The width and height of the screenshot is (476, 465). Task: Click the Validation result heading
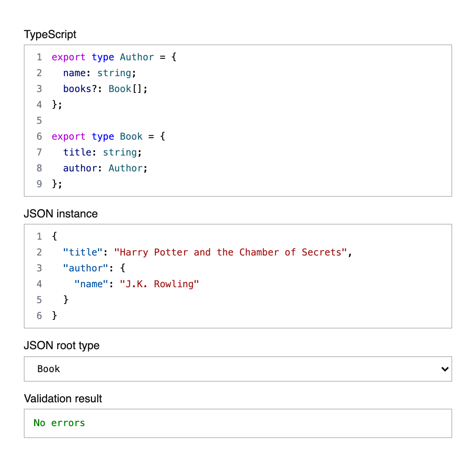[x=63, y=399]
